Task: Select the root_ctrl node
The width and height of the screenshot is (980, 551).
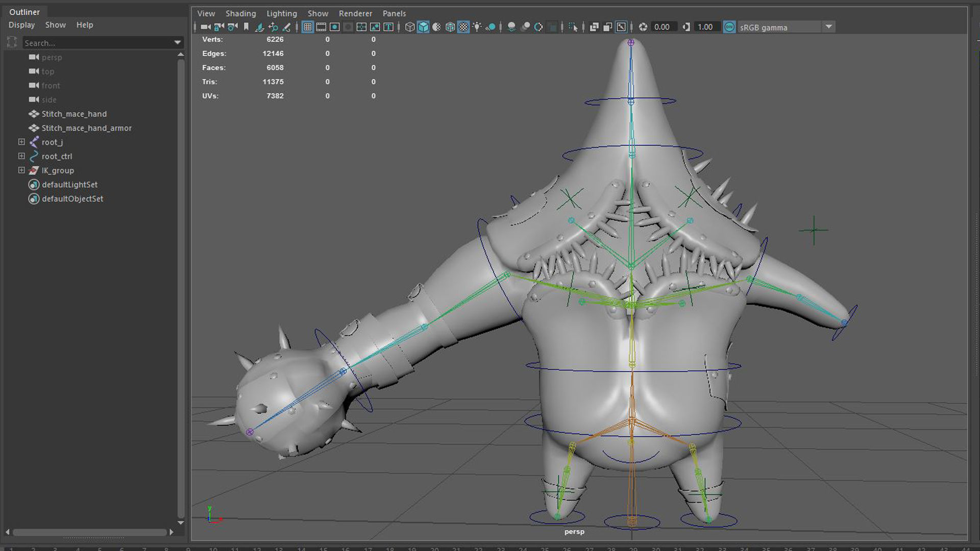Action: 57,156
